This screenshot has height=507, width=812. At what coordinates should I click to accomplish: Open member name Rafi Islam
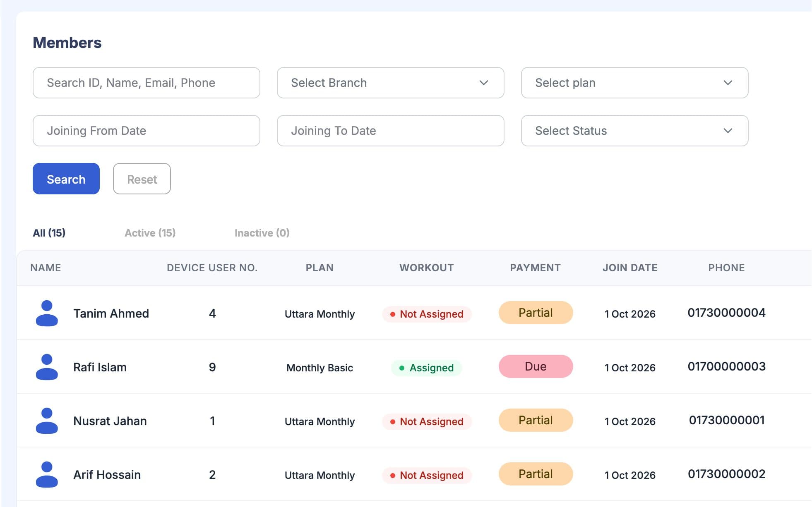(x=100, y=367)
